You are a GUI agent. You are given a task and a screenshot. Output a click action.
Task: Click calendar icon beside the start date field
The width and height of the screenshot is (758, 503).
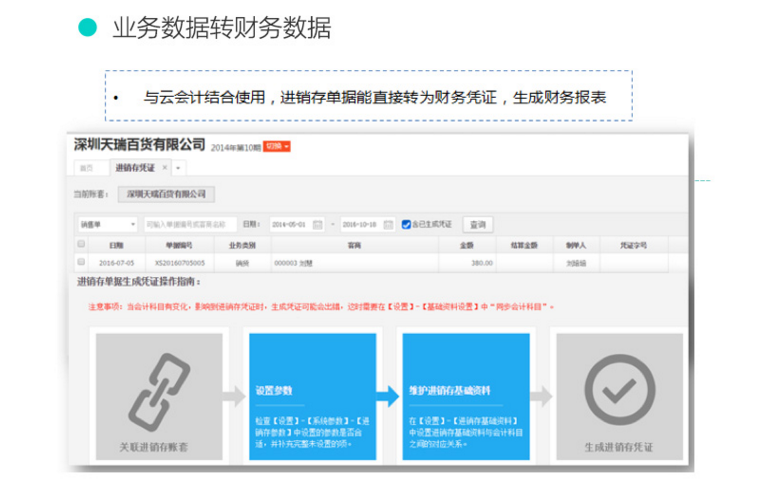click(318, 225)
